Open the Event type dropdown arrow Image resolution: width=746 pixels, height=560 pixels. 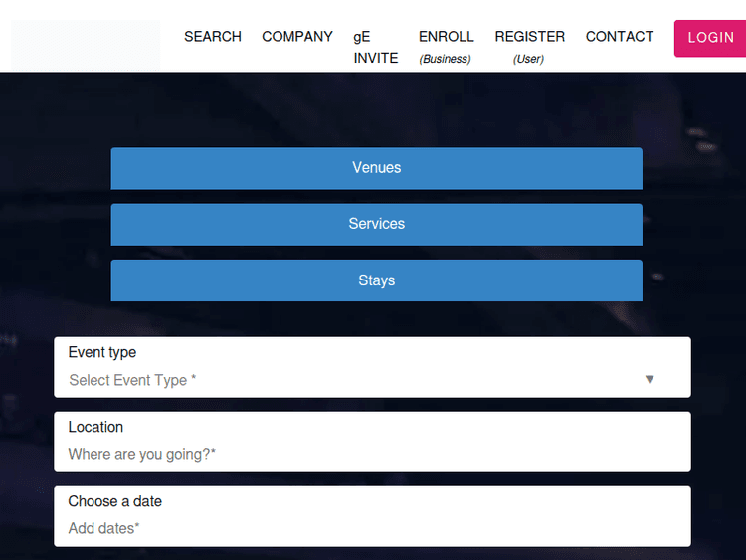pos(650,379)
